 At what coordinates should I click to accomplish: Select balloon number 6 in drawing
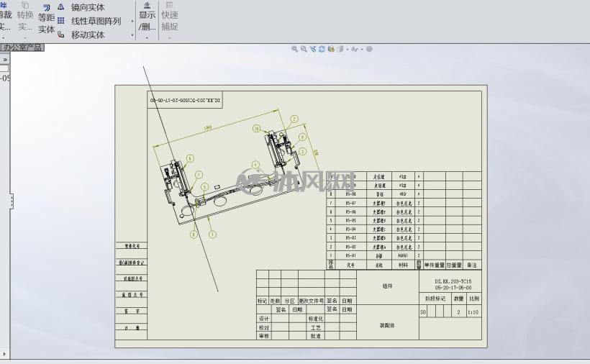(x=190, y=158)
